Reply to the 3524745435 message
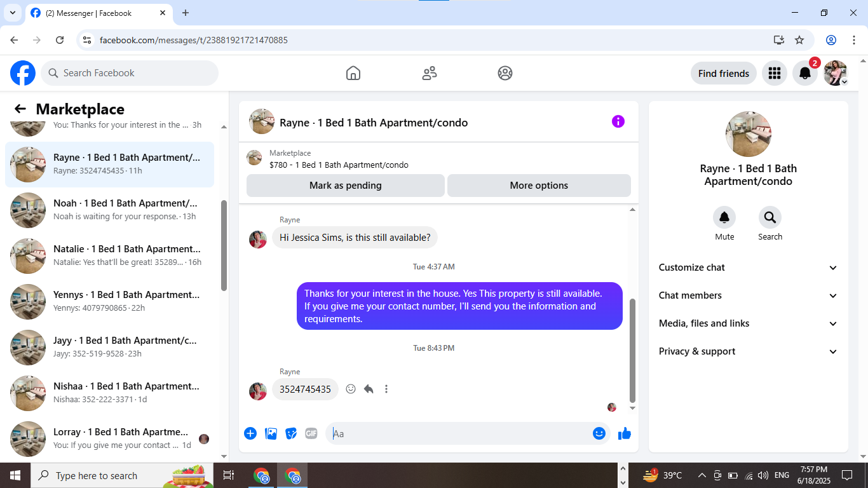The height and width of the screenshot is (488, 868). (369, 389)
